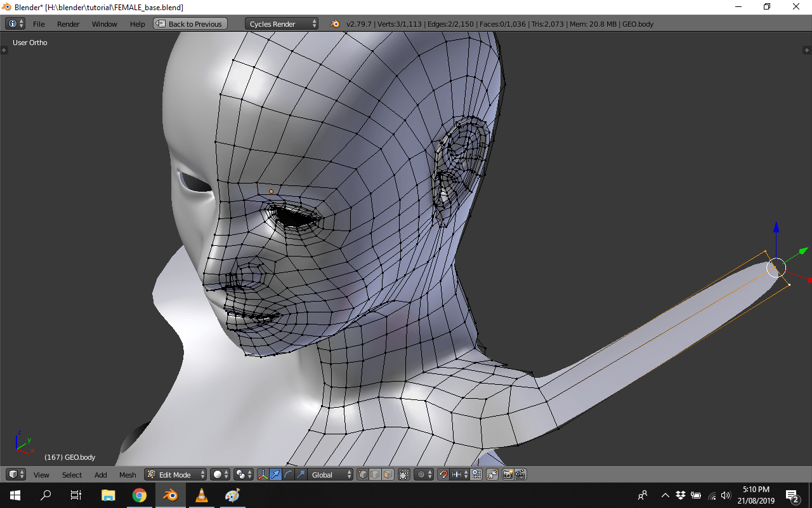Viewport: 812px width, 508px height.
Task: Open the Render menu
Action: point(68,23)
